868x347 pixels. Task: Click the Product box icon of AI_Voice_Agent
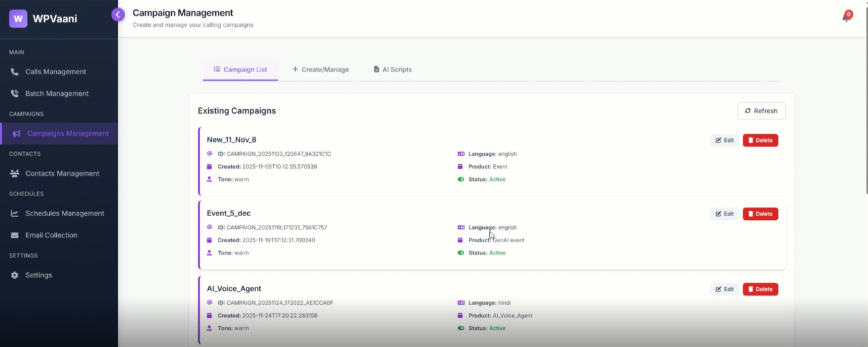coord(461,316)
